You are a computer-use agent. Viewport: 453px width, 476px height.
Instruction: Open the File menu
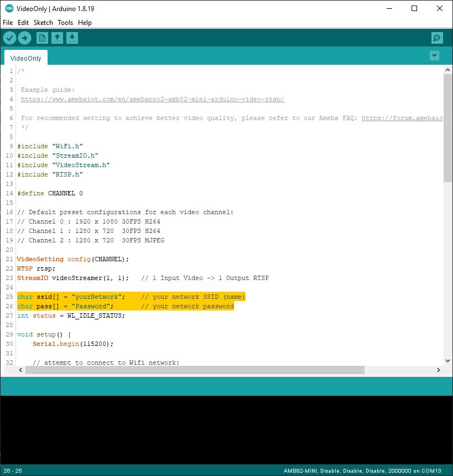(8, 23)
